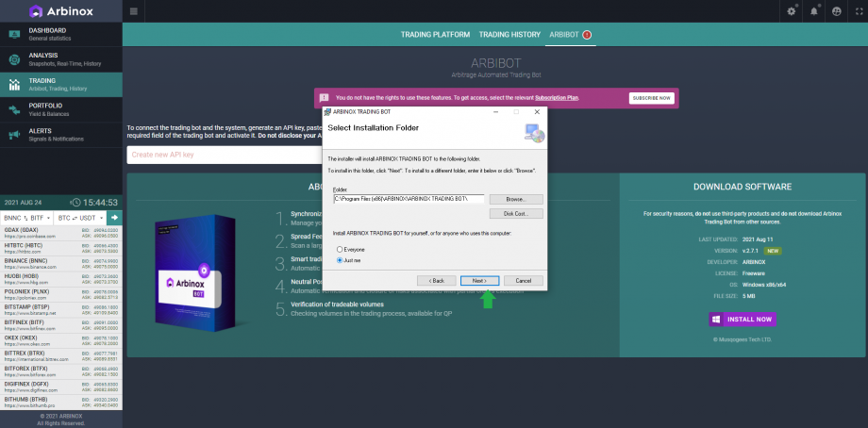Click the installation Folder path field
This screenshot has height=428, width=868.
click(409, 199)
